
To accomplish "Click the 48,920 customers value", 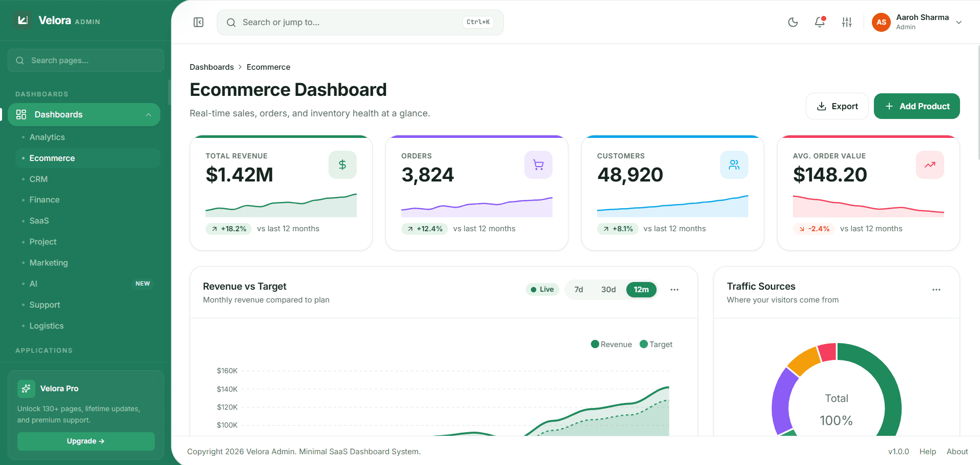I will [x=630, y=175].
